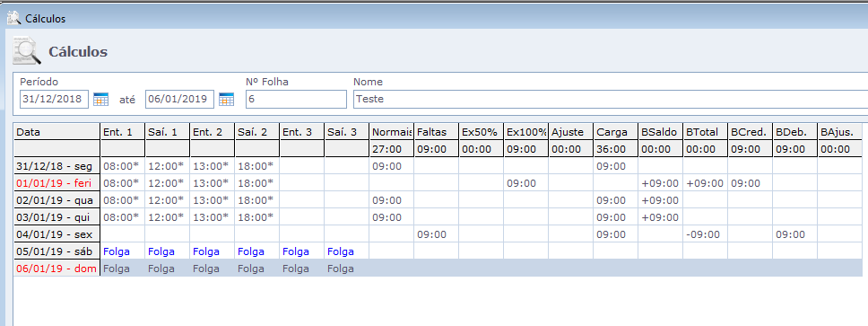Click the Faltas column header
This screenshot has width=868, height=326.
[x=437, y=132]
